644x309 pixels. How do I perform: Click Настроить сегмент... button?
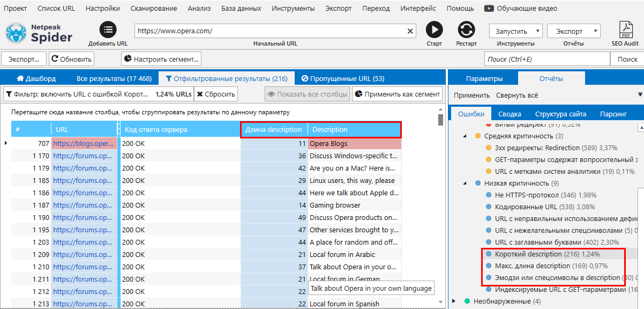(161, 59)
